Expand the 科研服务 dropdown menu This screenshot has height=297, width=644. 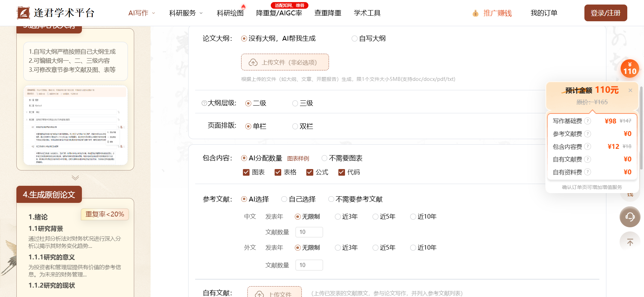(x=186, y=13)
